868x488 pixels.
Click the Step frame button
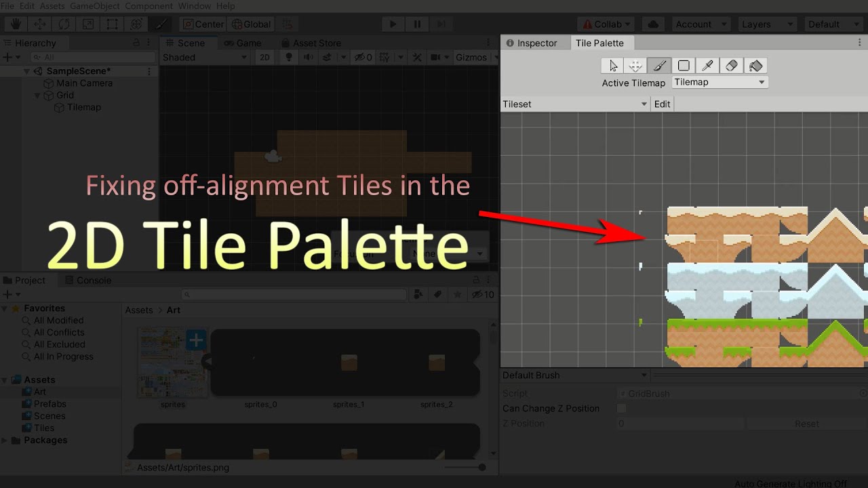pyautogui.click(x=441, y=24)
